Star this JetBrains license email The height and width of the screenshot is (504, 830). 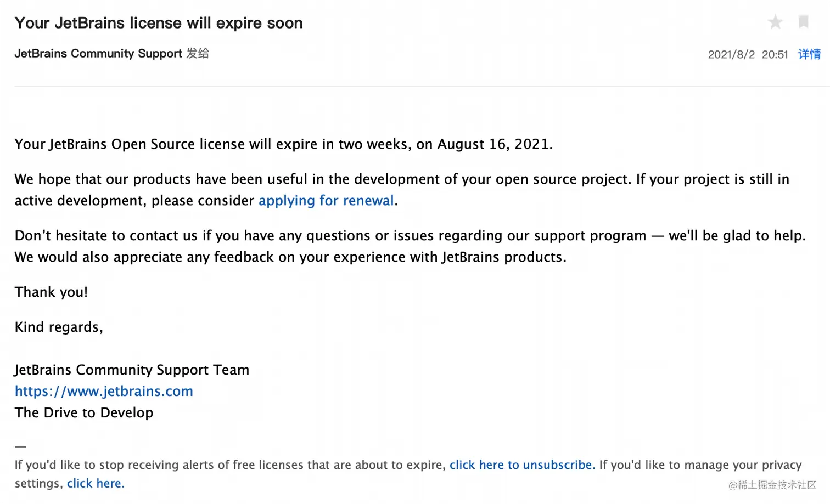[775, 22]
